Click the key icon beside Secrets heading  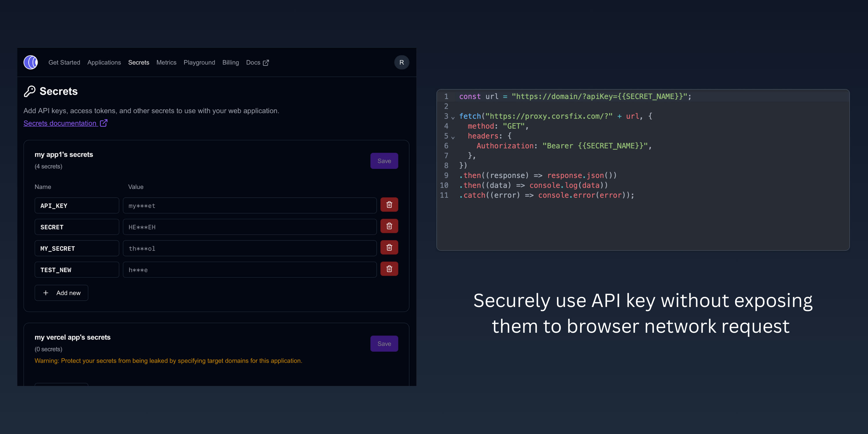(30, 91)
